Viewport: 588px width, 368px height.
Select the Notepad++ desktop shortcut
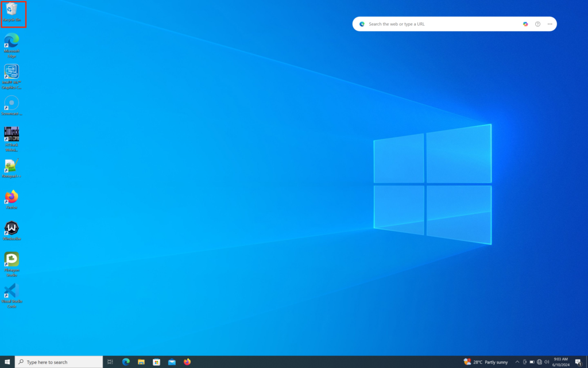tap(11, 168)
